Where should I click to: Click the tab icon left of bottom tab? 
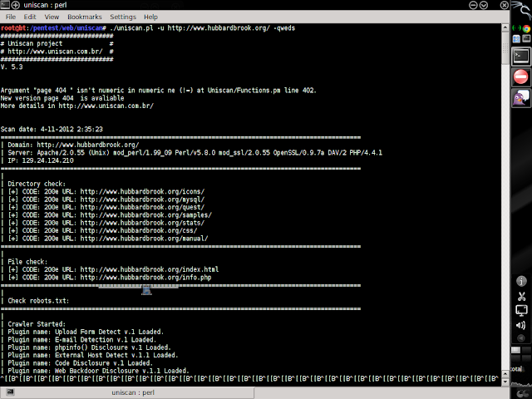tap(10, 392)
